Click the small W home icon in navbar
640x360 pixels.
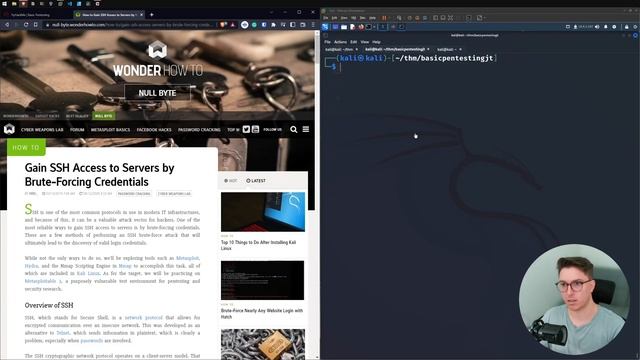9,129
